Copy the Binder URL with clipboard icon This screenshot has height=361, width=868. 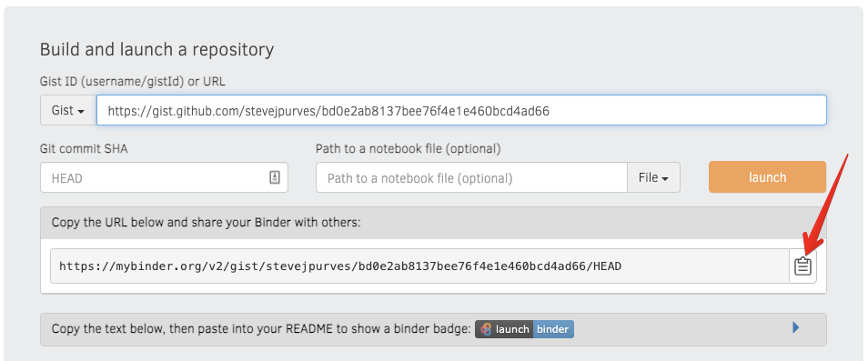pyautogui.click(x=802, y=266)
